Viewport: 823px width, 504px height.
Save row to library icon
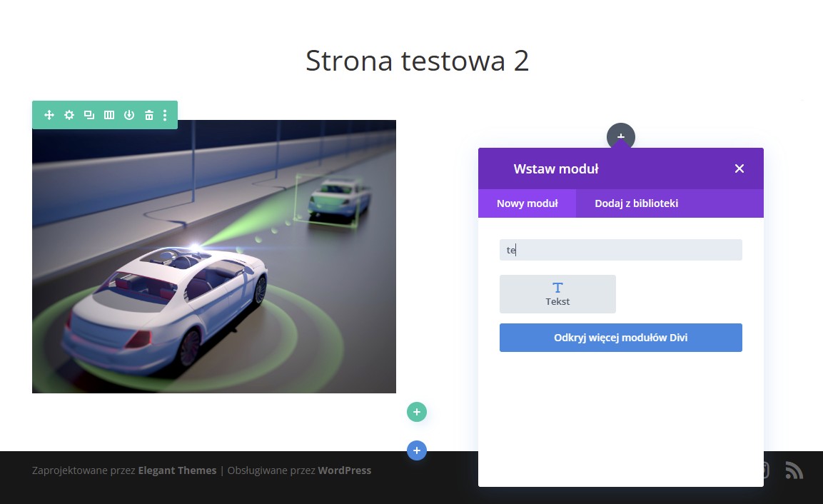129,115
